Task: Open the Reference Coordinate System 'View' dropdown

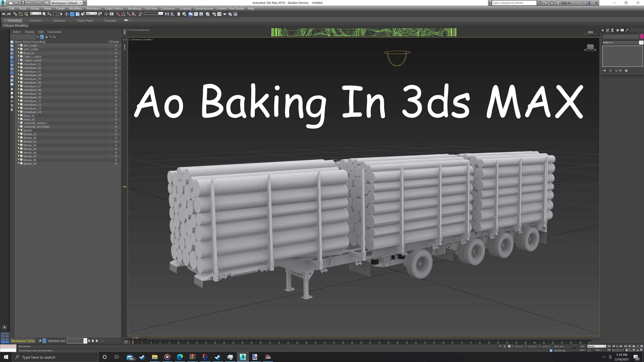Action: 91,13
